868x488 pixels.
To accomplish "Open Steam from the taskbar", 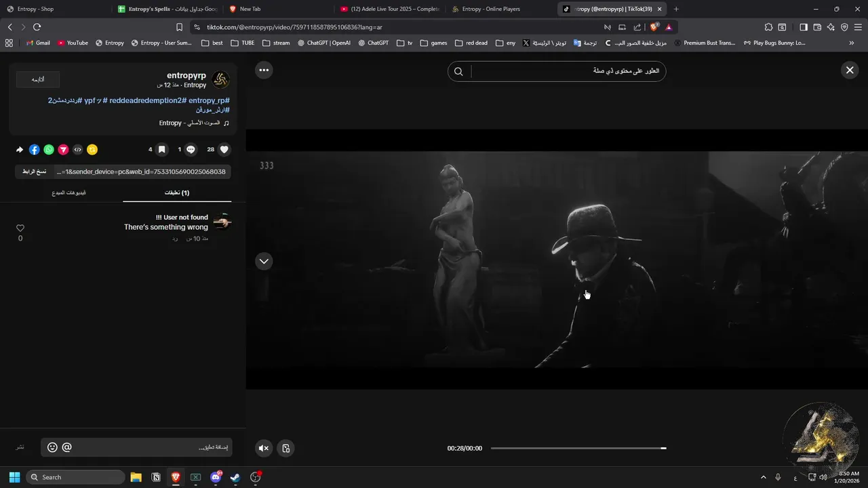I will tap(235, 477).
